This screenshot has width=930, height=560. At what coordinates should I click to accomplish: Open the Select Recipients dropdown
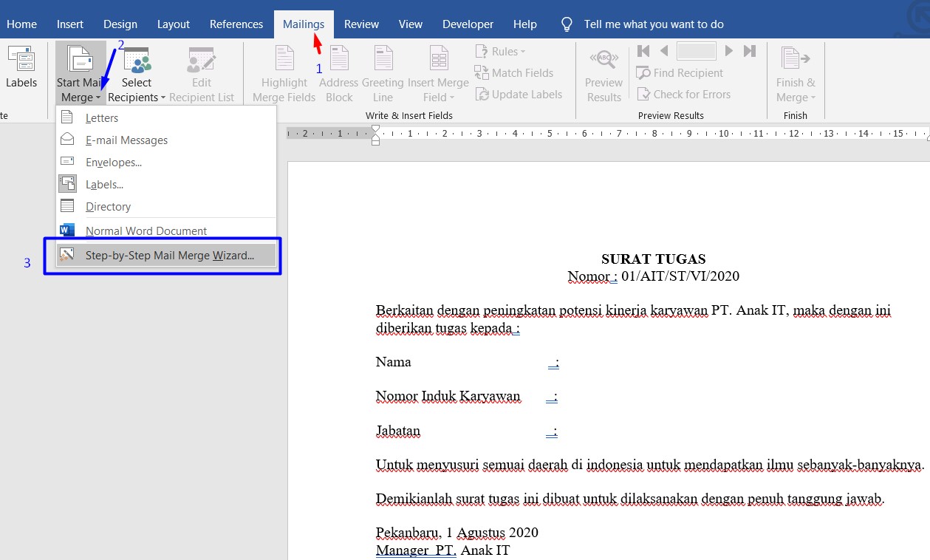tap(136, 72)
